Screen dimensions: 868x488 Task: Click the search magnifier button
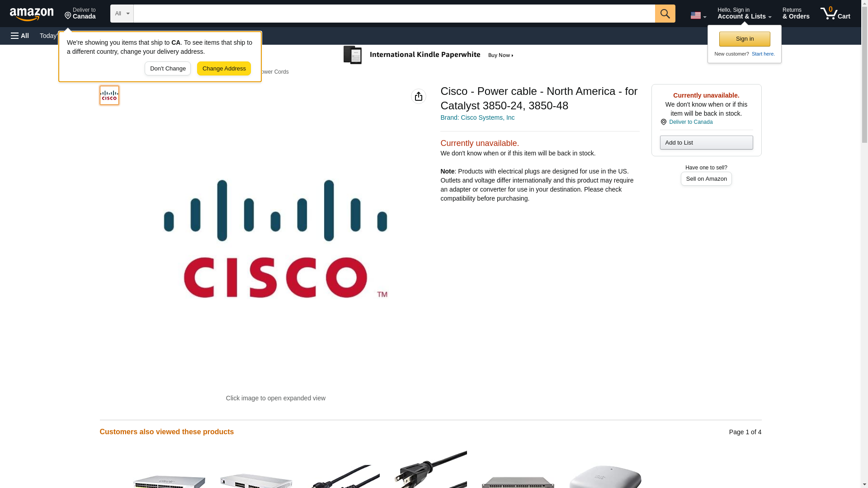(x=665, y=14)
